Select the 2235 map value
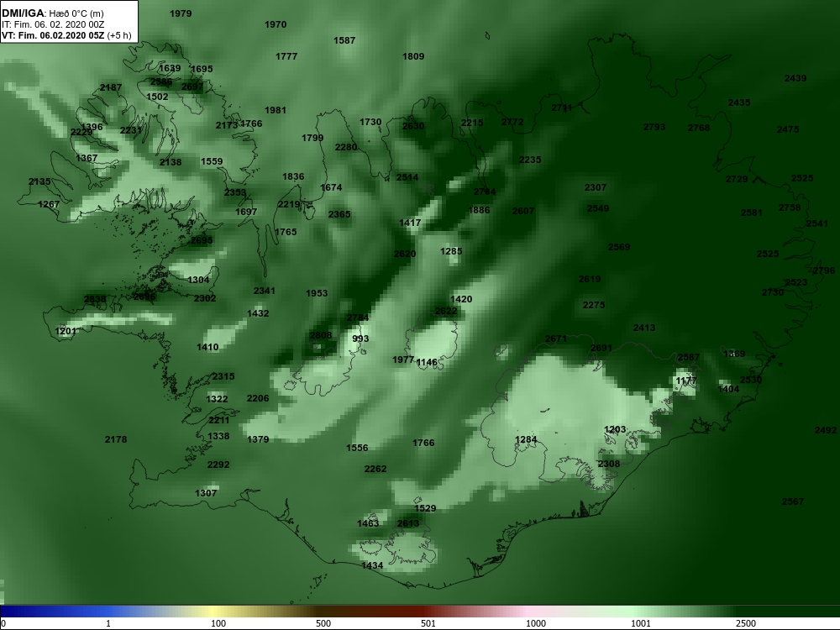This screenshot has height=630, width=840. click(x=530, y=160)
